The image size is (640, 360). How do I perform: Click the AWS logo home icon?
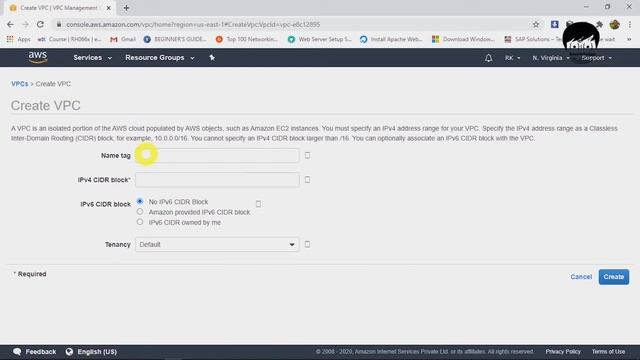click(38, 58)
